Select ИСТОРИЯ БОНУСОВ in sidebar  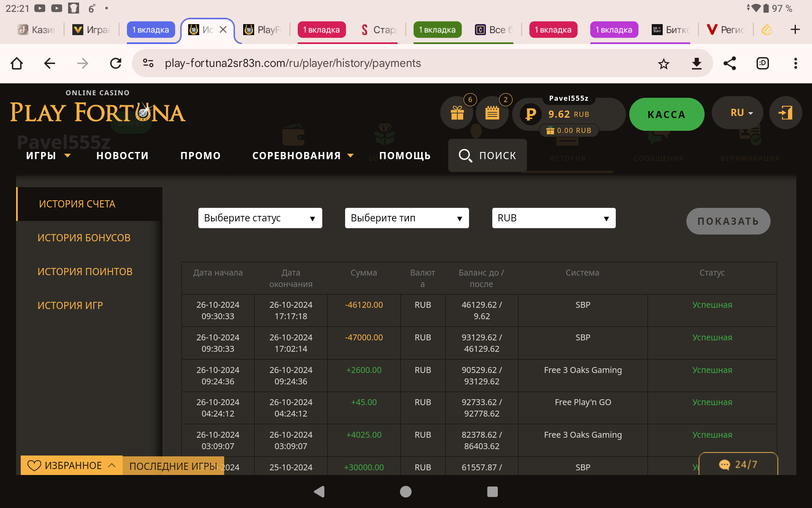click(x=84, y=238)
